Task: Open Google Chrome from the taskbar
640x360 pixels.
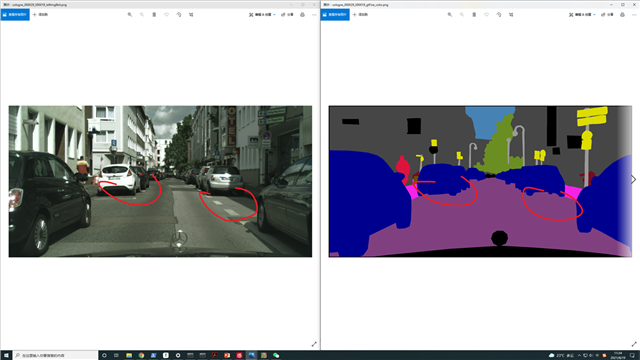Action: (141, 356)
